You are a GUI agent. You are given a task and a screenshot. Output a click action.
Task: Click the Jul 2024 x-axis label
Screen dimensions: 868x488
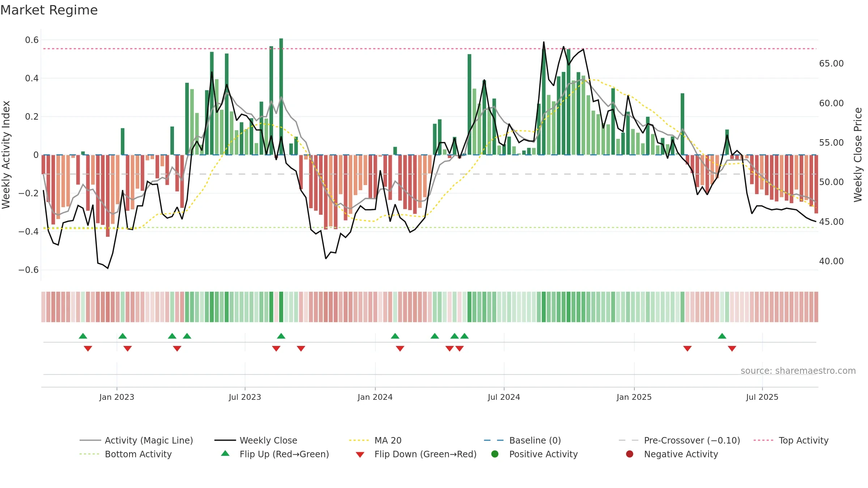pos(504,397)
